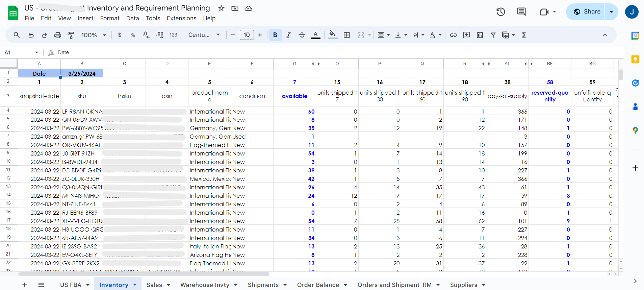Screen dimensions: 644x290
Task: Format as currency with dollar icon
Action: 120,35
